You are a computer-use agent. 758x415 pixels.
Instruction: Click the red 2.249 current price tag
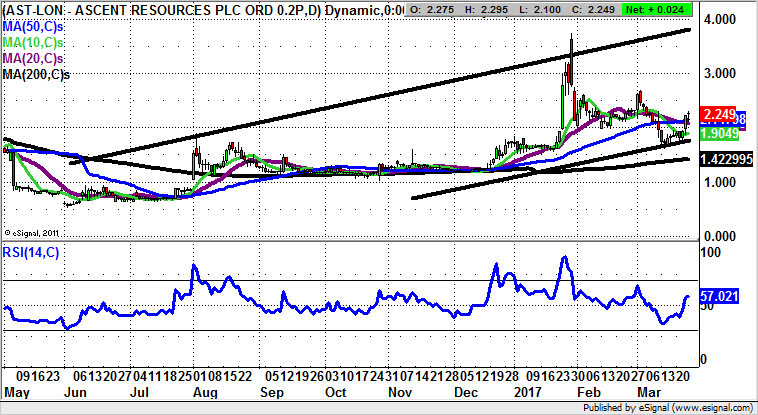[x=721, y=114]
